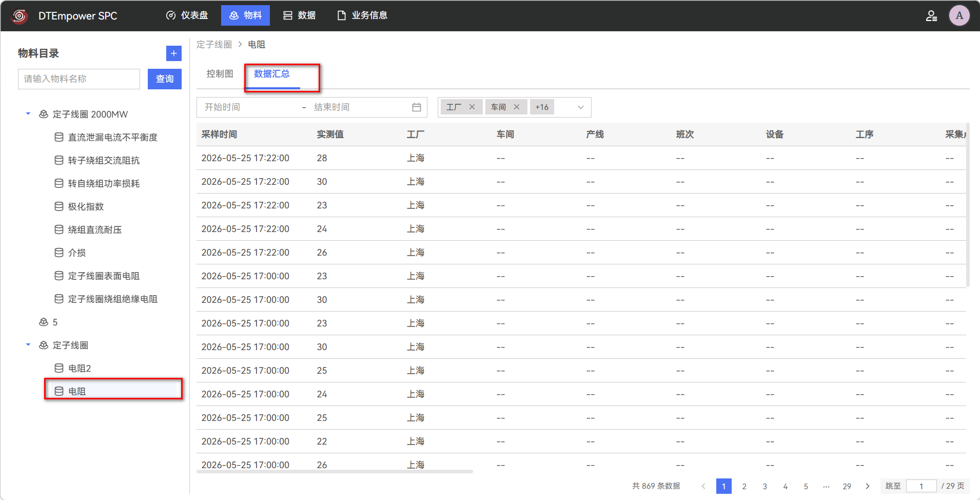Focus the material name search field
The image size is (980, 500).
[79, 79]
